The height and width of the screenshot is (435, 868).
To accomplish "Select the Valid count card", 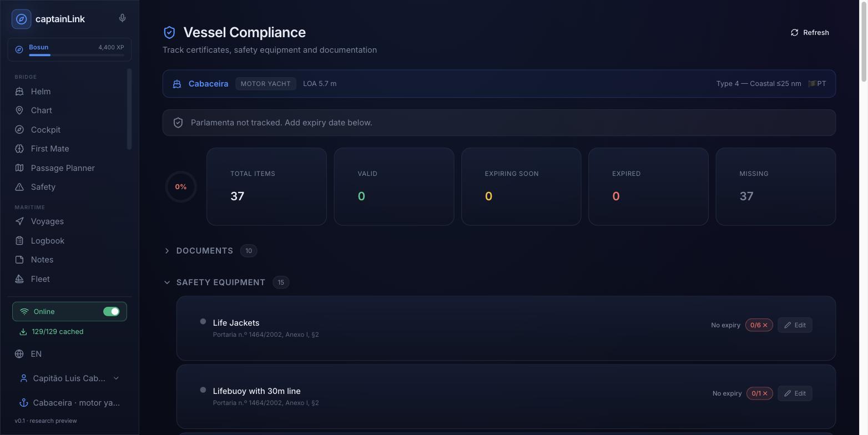I will click(394, 186).
